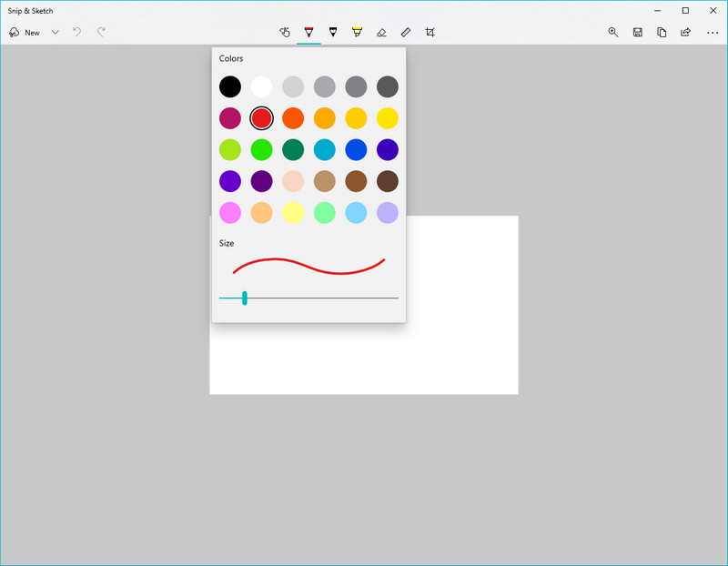Viewport: 728px width, 566px height.
Task: Open the See more options menu
Action: [712, 32]
